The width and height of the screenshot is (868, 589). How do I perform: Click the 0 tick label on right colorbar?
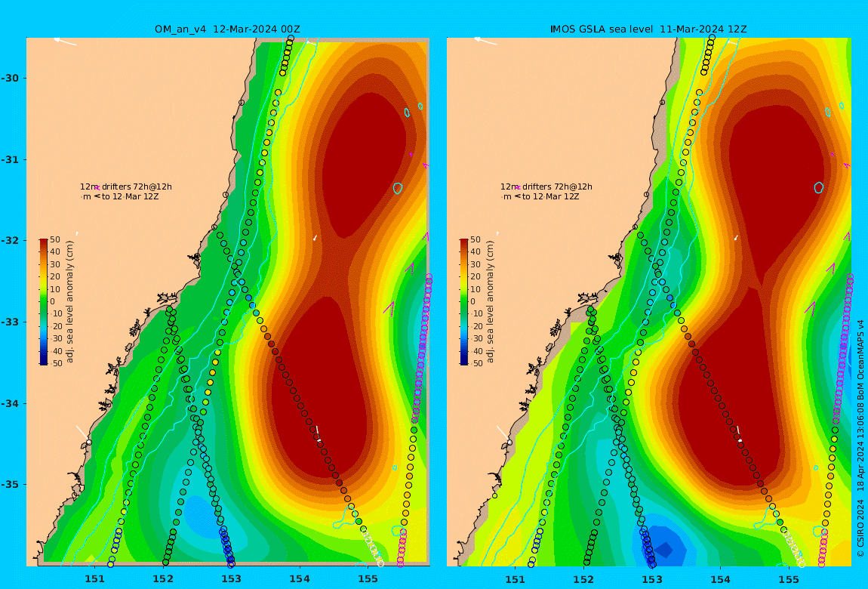pyautogui.click(x=472, y=302)
